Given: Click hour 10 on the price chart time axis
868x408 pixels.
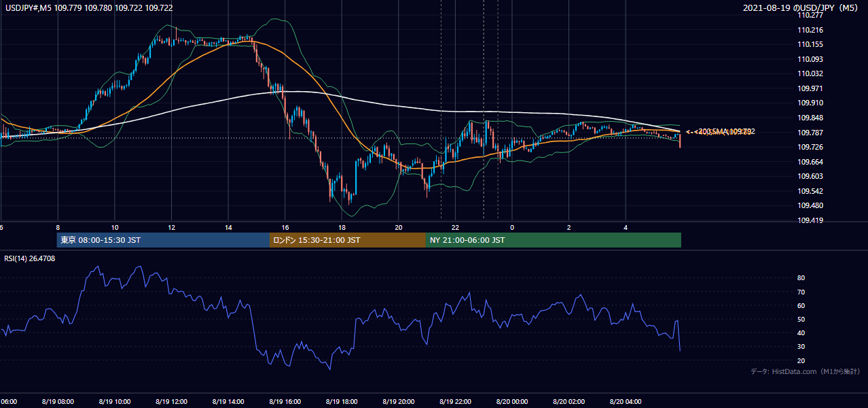Looking at the screenshot, I should coord(115,227).
